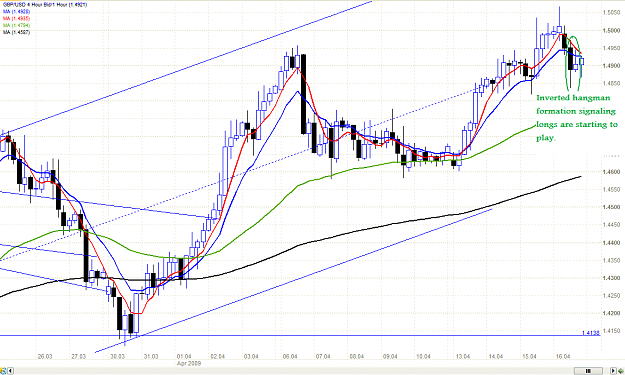Click the 31.03 date axis label

click(151, 356)
